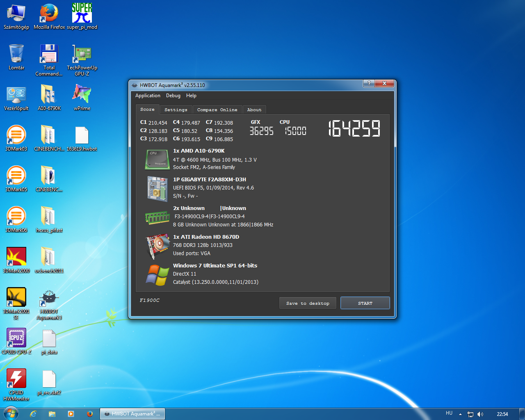525x420 pixels.
Task: Click the network tray icon
Action: click(x=470, y=414)
